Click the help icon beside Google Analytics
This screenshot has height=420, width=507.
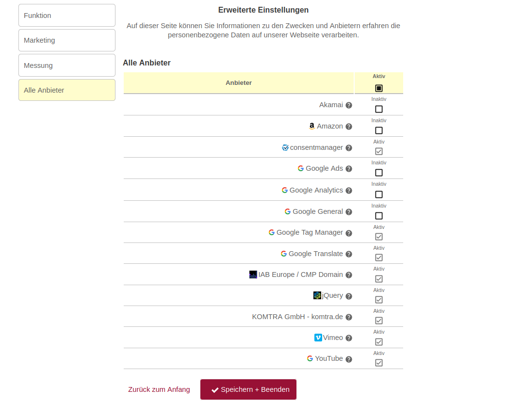pos(349,191)
